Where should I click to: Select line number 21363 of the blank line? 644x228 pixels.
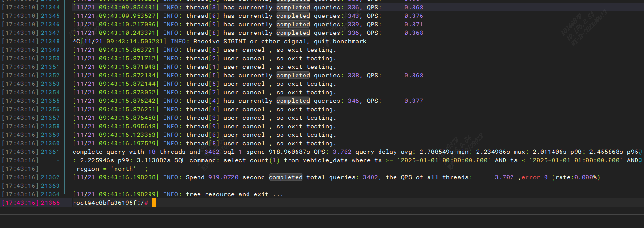click(x=50, y=186)
